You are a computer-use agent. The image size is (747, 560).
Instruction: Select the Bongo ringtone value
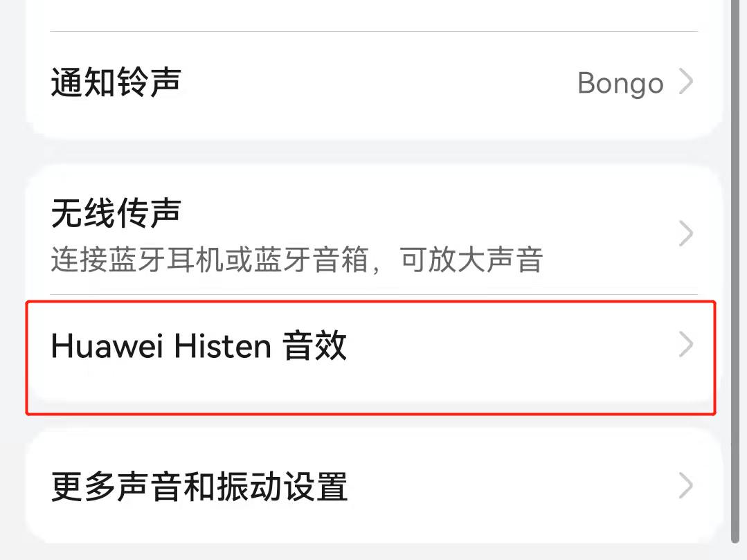click(x=620, y=84)
